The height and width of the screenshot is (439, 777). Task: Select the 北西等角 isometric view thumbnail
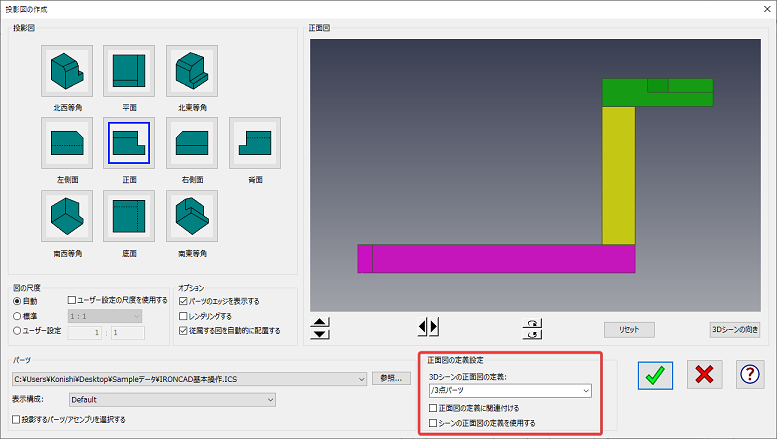67,71
